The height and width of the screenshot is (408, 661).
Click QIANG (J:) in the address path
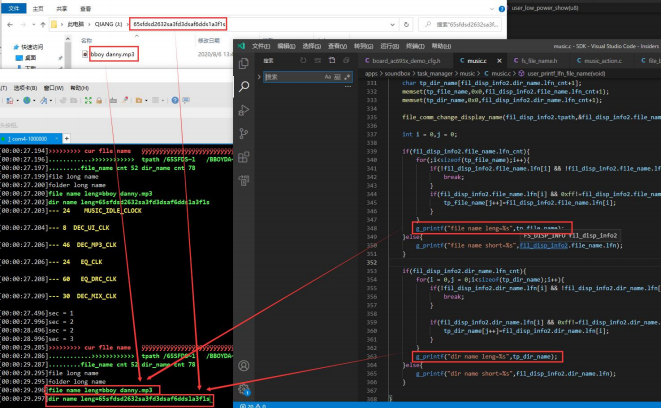pyautogui.click(x=108, y=24)
